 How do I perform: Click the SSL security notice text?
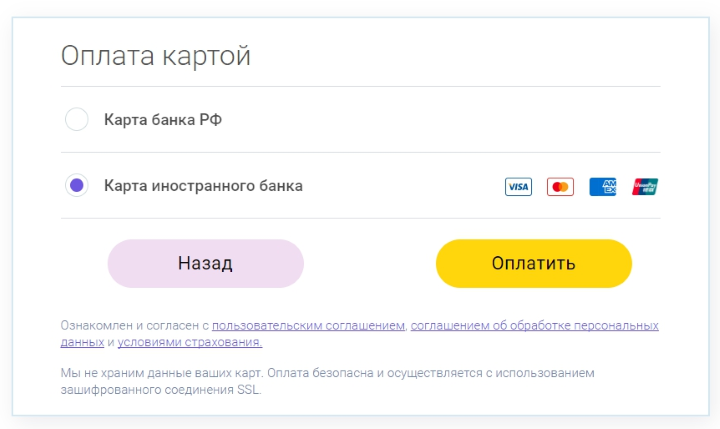point(327,381)
